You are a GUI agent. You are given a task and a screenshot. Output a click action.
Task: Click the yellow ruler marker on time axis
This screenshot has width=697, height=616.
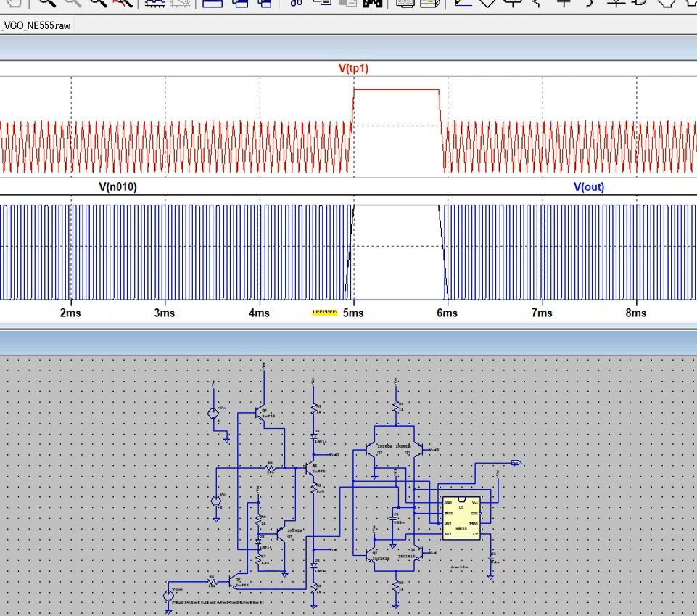[x=325, y=313]
